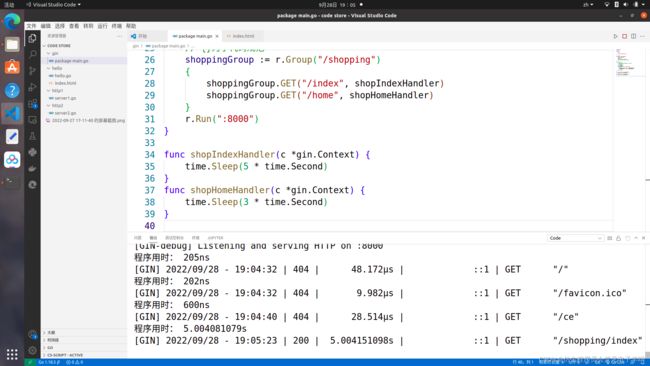Open the Run and Debug view
Viewport: 650px width, 366px height.
tap(32, 87)
